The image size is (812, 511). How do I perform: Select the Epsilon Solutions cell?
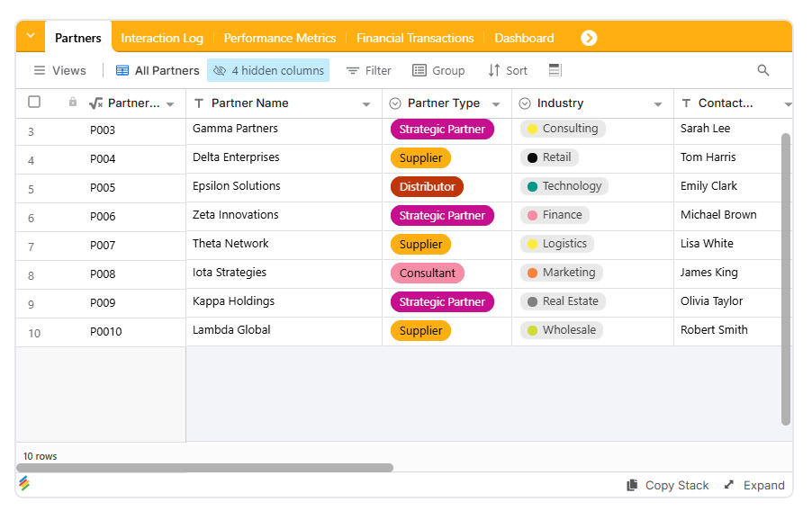pyautogui.click(x=284, y=187)
